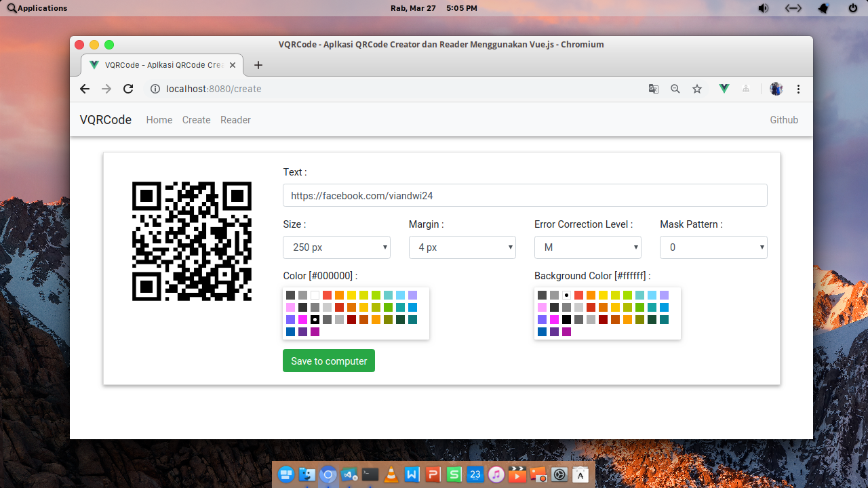Pick tomato red in the Color palette
The width and height of the screenshot is (868, 488).
(327, 295)
